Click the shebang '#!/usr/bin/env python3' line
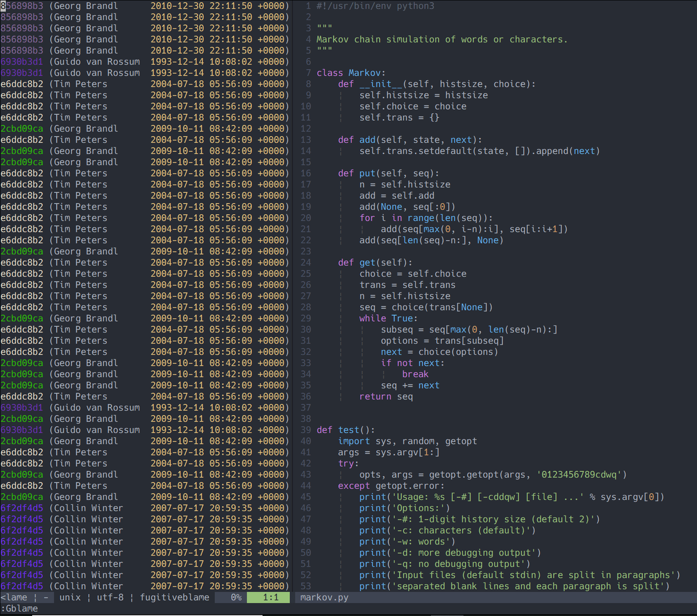Viewport: 697px width, 616px height. point(375,6)
